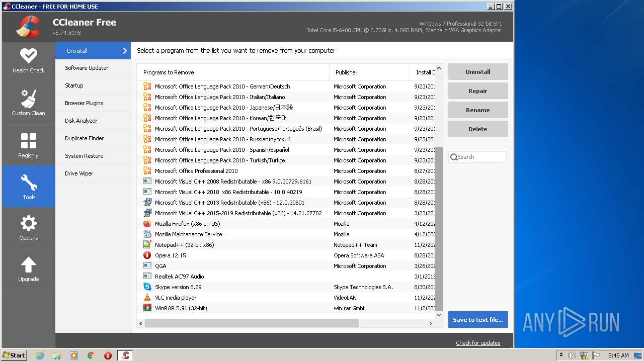The width and height of the screenshot is (644, 362).
Task: Open the Options gear section
Action: 29,228
